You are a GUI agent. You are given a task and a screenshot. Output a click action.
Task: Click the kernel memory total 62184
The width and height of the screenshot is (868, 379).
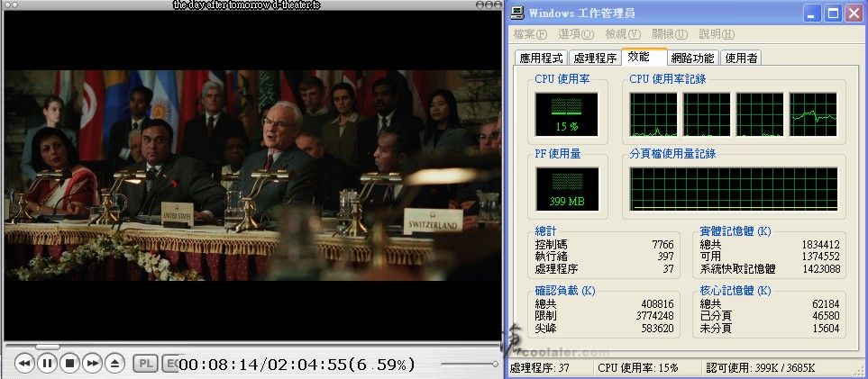pos(826,303)
